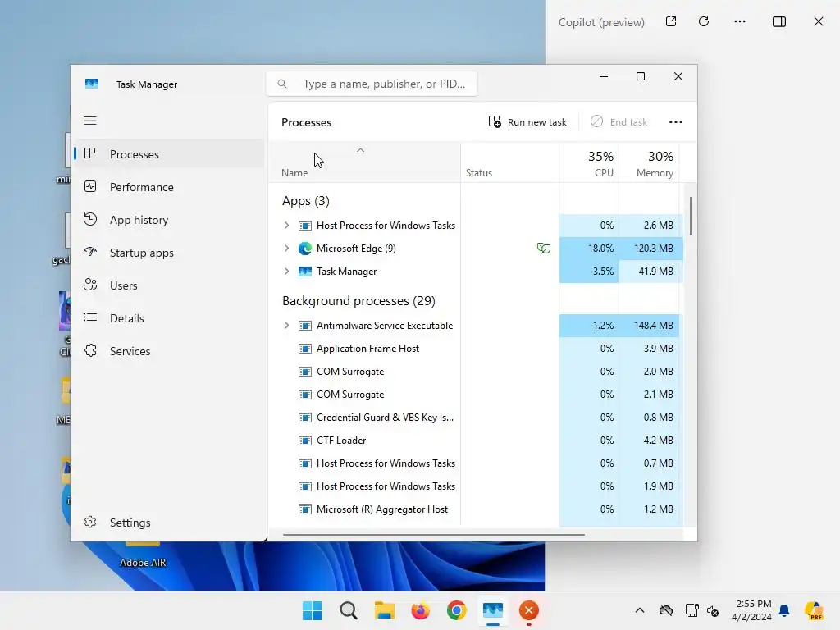The image size is (840, 630).
Task: Click the efficiency mode leaf icon for Edge
Action: (x=543, y=248)
